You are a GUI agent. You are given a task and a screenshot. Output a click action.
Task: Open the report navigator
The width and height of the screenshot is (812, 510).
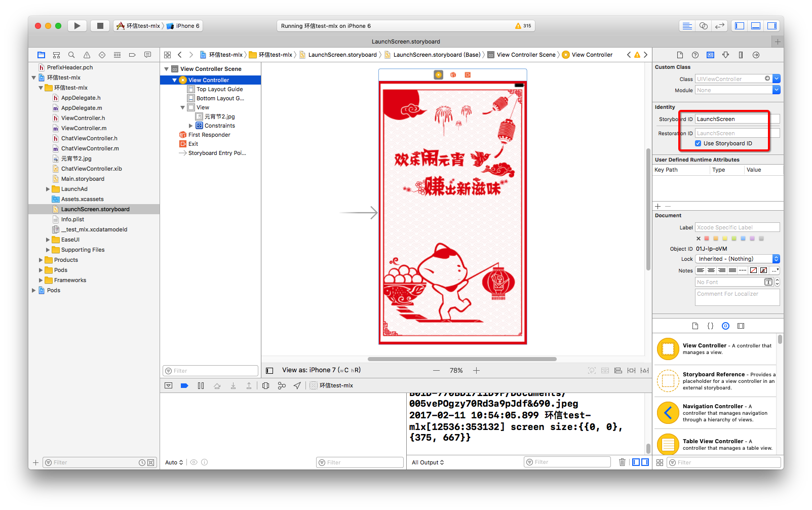click(147, 55)
